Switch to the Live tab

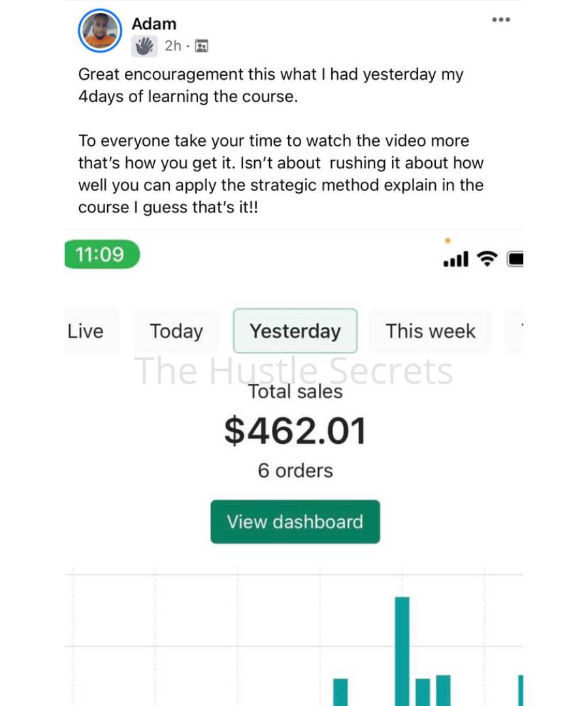(x=90, y=331)
